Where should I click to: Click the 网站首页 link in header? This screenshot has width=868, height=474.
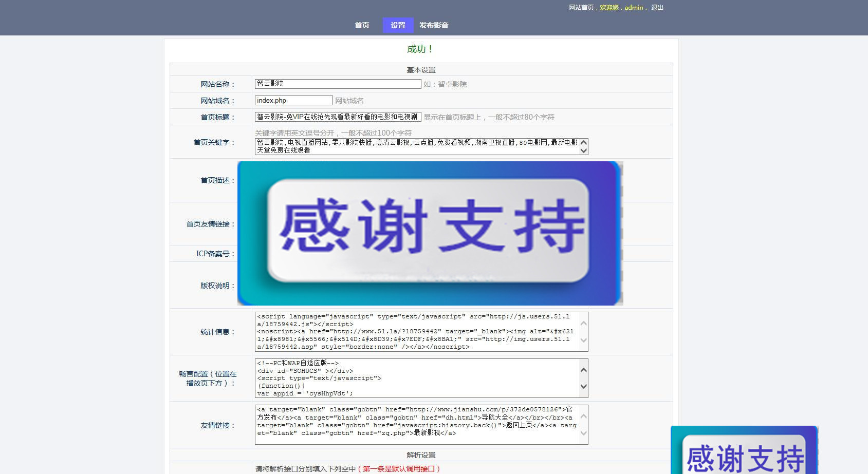point(581,8)
